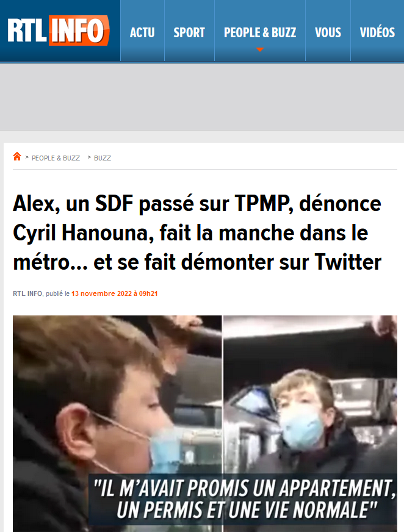Click the RTL INFO logo
Image resolution: width=404 pixels, height=532 pixels.
59,31
